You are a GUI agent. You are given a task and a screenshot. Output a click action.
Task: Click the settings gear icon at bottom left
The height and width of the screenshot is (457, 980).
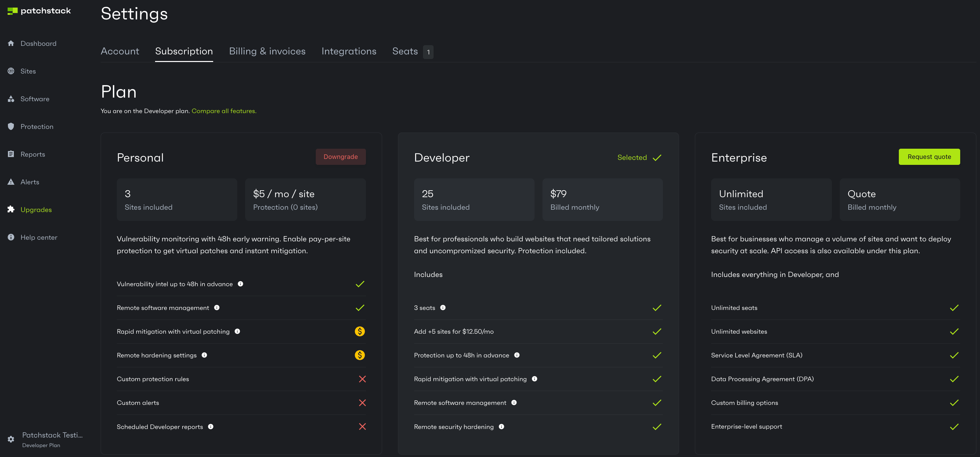[11, 439]
